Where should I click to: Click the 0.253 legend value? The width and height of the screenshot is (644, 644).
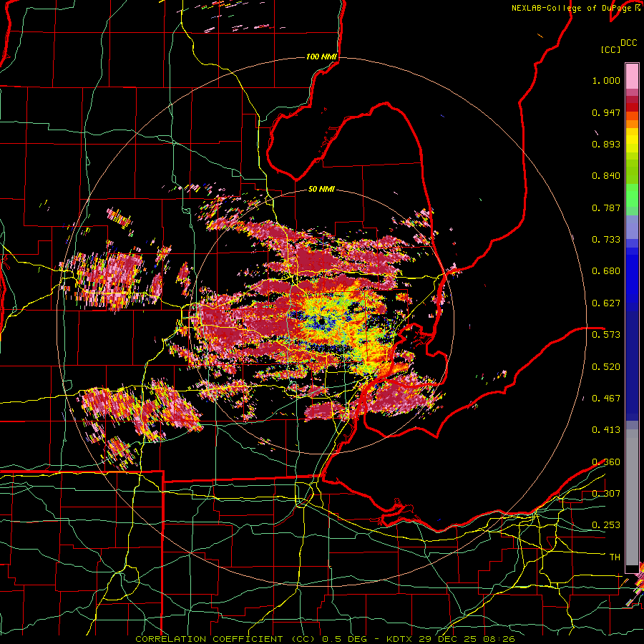pyautogui.click(x=606, y=525)
